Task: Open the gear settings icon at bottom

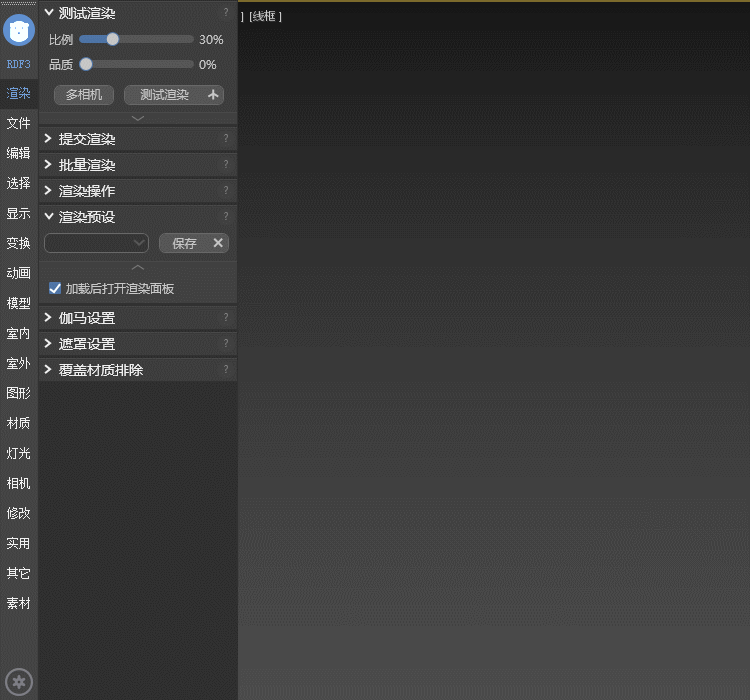Action: [x=19, y=681]
